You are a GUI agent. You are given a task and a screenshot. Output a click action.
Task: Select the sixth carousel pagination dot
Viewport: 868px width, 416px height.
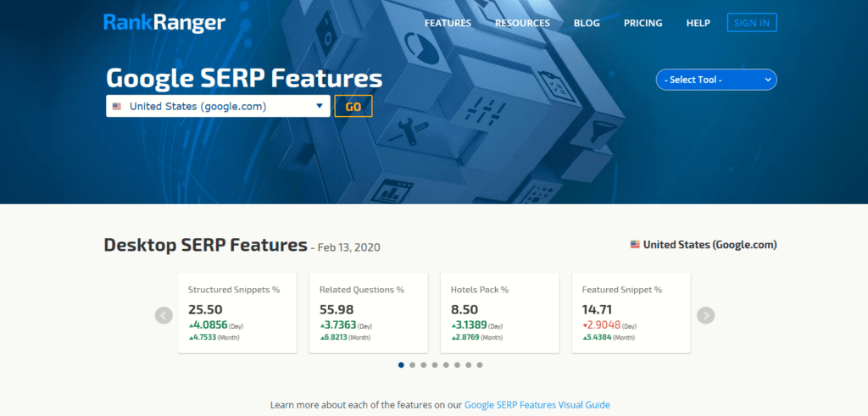coord(457,365)
